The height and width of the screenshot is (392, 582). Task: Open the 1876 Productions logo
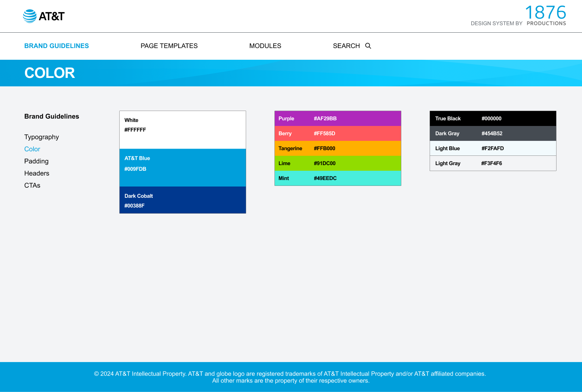point(545,15)
